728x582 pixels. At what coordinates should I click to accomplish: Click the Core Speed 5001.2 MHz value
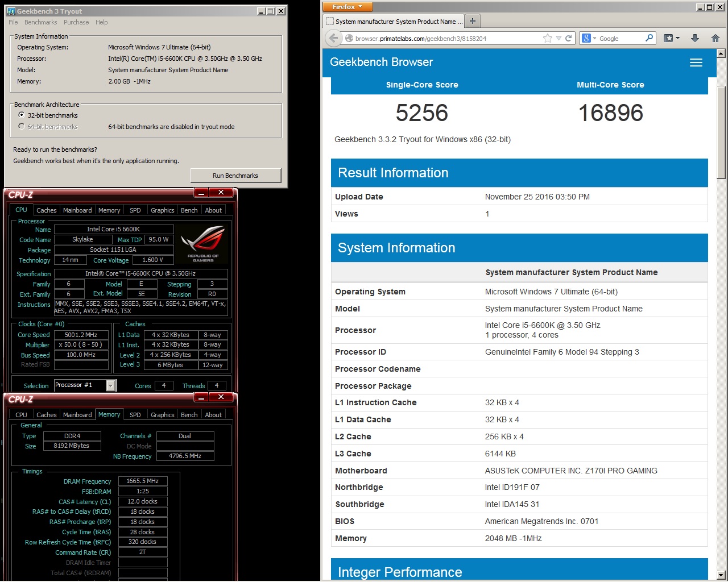point(81,335)
